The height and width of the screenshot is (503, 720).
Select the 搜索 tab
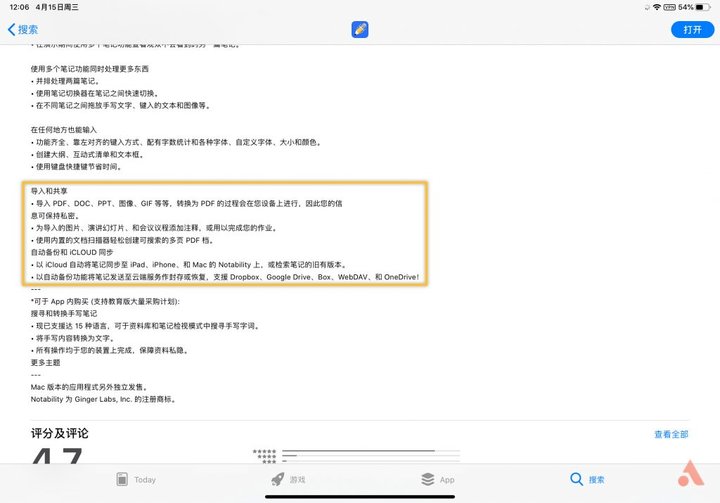tap(587, 480)
